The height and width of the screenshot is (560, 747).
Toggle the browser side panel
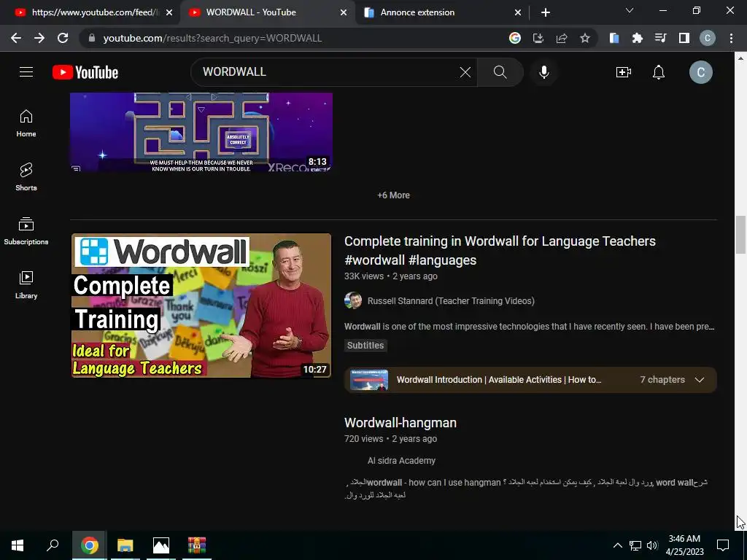coord(684,38)
